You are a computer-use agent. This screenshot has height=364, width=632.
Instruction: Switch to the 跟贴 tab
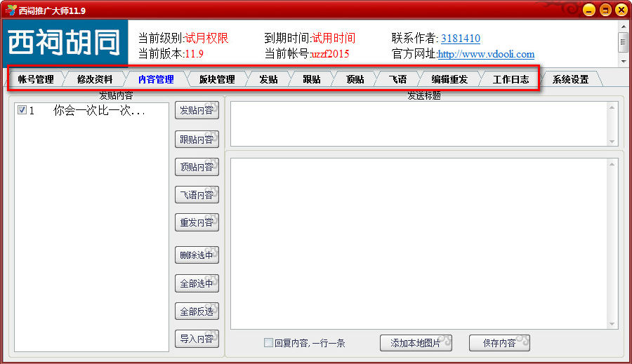[312, 79]
